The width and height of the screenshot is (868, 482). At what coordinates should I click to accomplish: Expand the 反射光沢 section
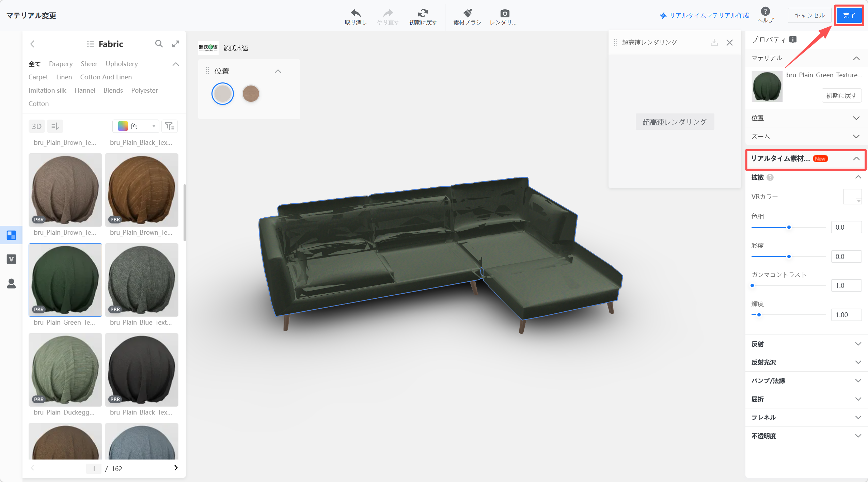point(858,362)
